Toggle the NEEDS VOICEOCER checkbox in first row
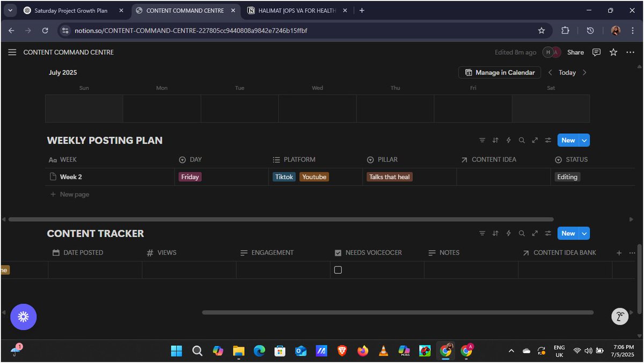This screenshot has width=644, height=363. [x=338, y=270]
